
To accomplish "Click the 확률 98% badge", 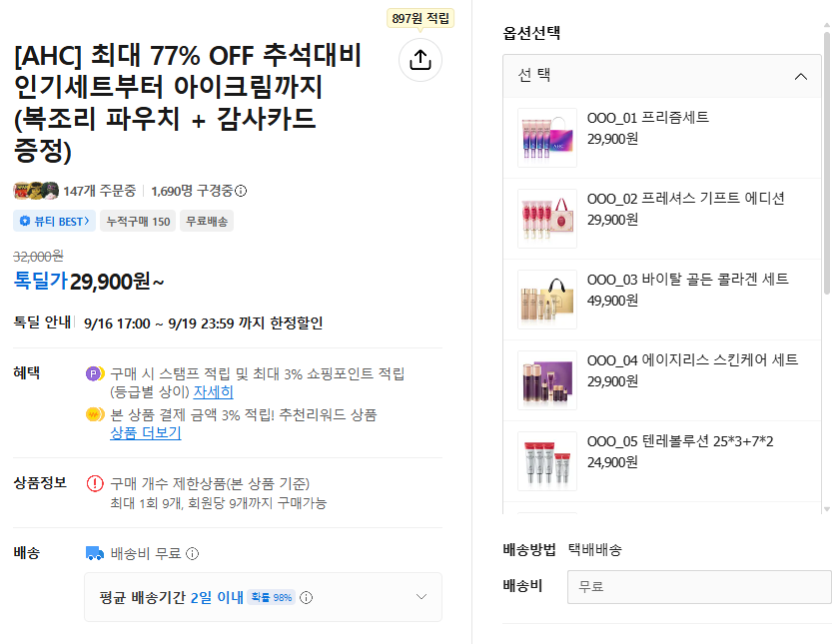I will 272,598.
